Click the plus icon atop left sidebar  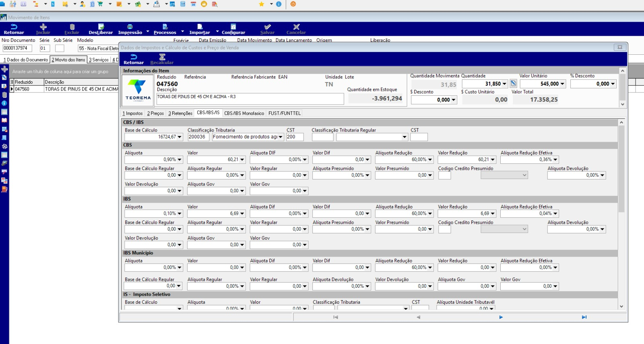tap(4, 69)
